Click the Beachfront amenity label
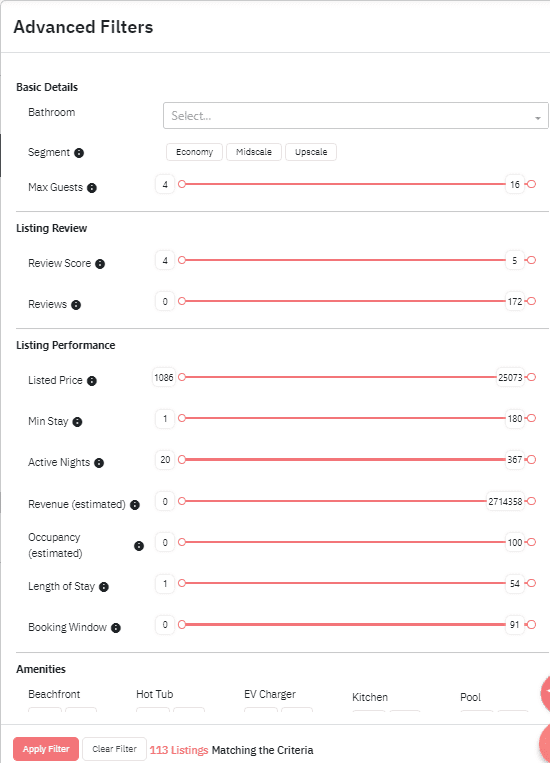Image resolution: width=550 pixels, height=763 pixels. (x=54, y=694)
